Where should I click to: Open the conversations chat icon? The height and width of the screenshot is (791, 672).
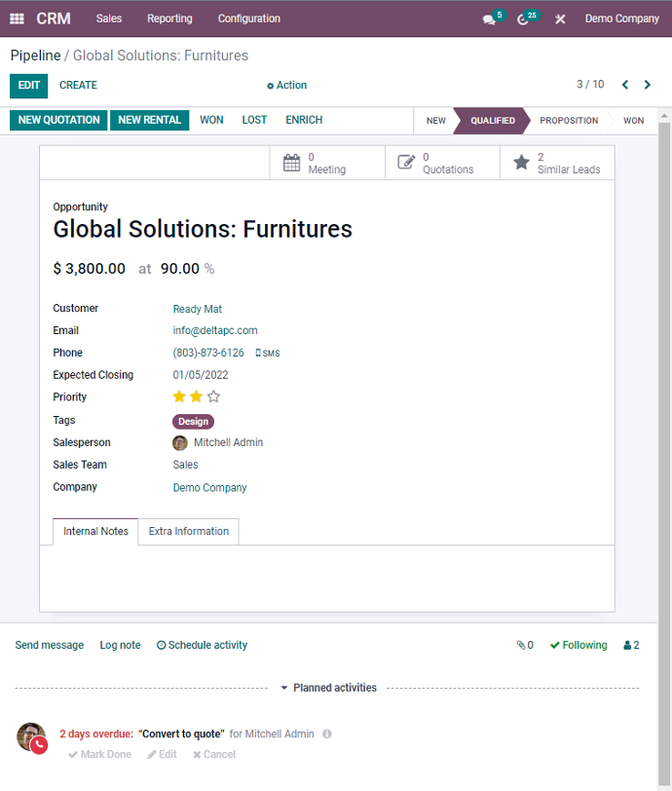488,19
